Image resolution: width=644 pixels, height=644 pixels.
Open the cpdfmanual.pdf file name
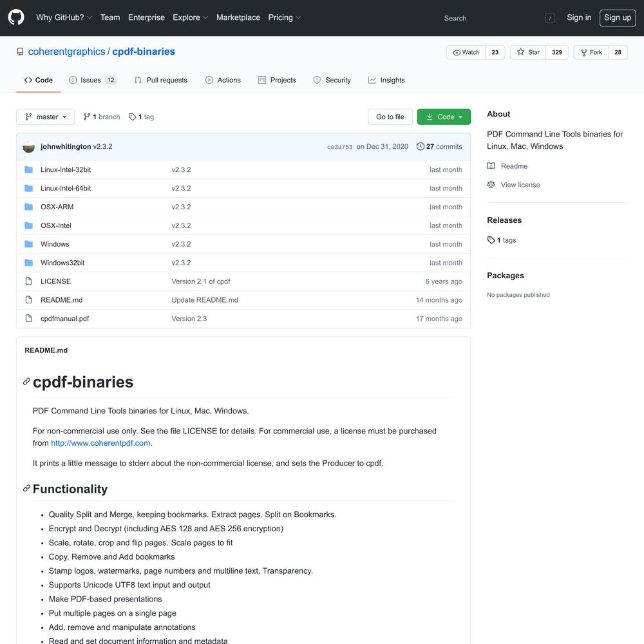tap(65, 318)
